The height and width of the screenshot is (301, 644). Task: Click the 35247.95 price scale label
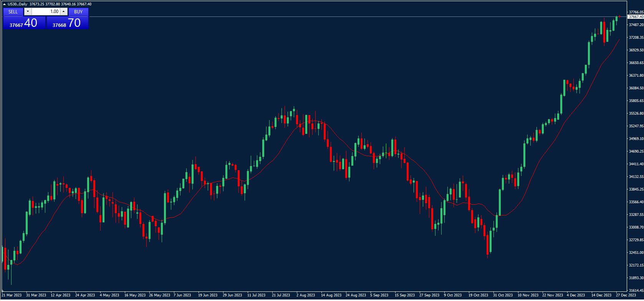(636, 126)
